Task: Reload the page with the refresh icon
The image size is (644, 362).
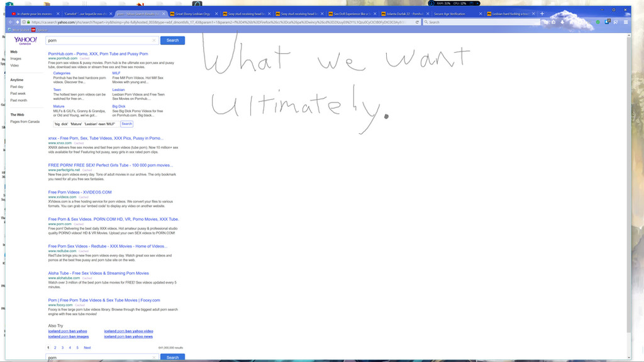Action: (x=417, y=22)
